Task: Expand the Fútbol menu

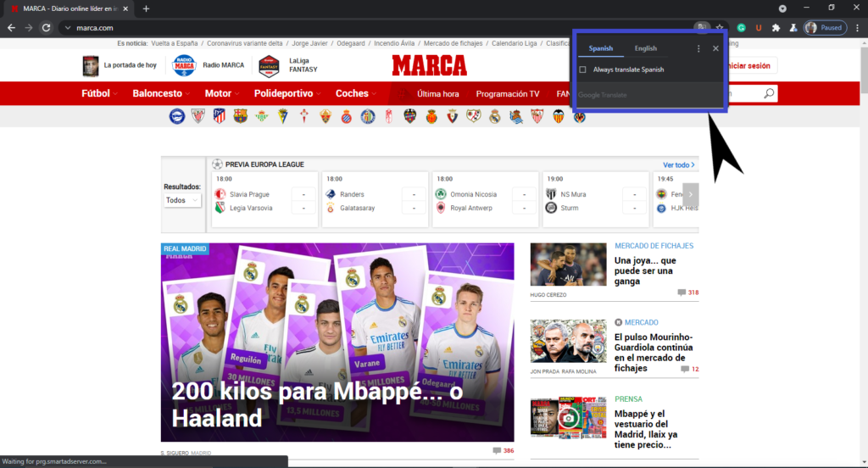Action: coord(100,93)
